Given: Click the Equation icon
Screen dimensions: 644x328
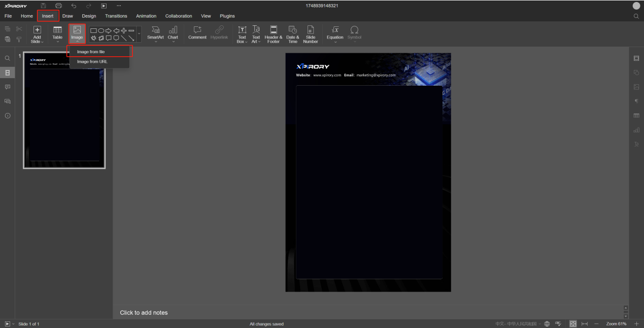Looking at the screenshot, I should 335,30.
